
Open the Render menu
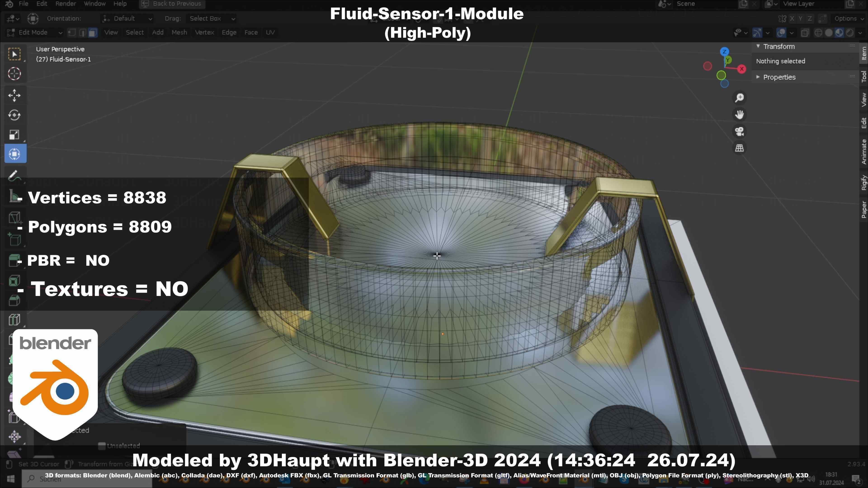(x=65, y=4)
